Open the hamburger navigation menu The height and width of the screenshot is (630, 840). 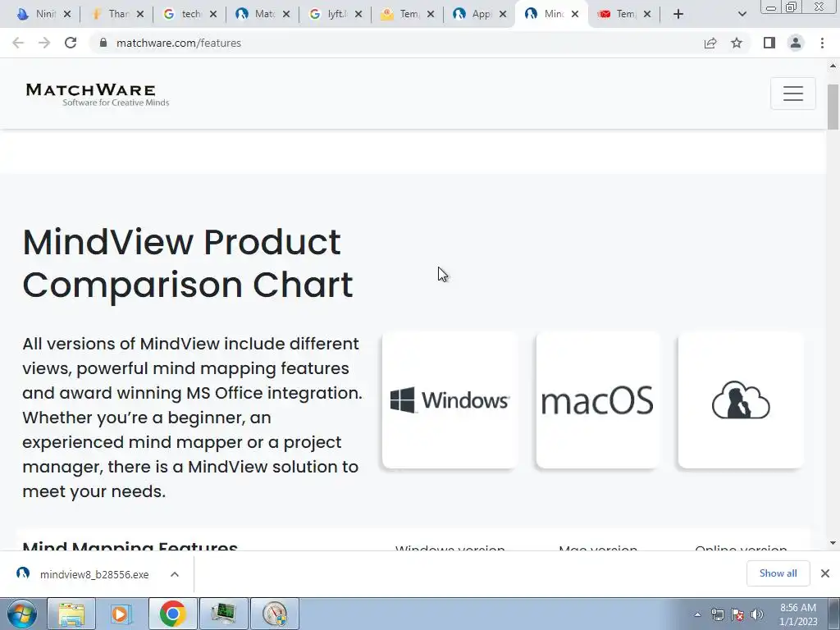point(793,94)
